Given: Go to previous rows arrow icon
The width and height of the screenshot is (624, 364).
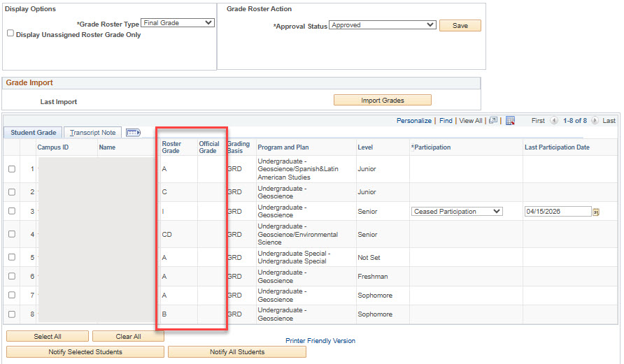Looking at the screenshot, I should coord(553,120).
